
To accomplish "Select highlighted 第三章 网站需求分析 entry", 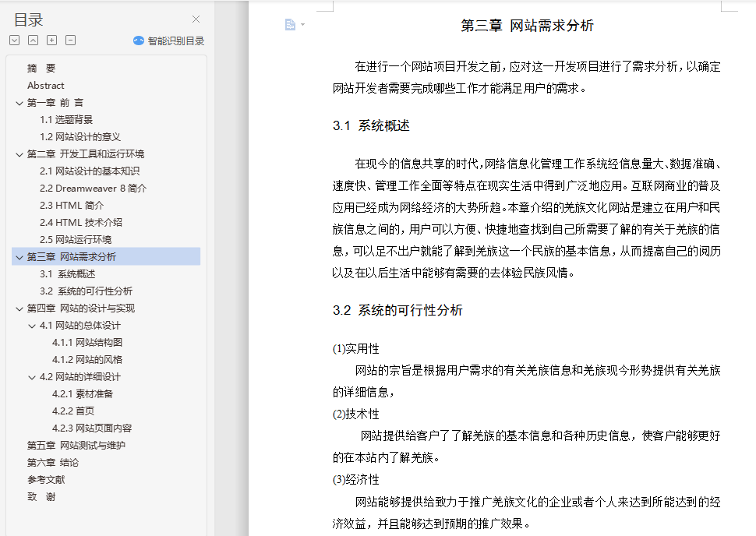I will (106, 256).
